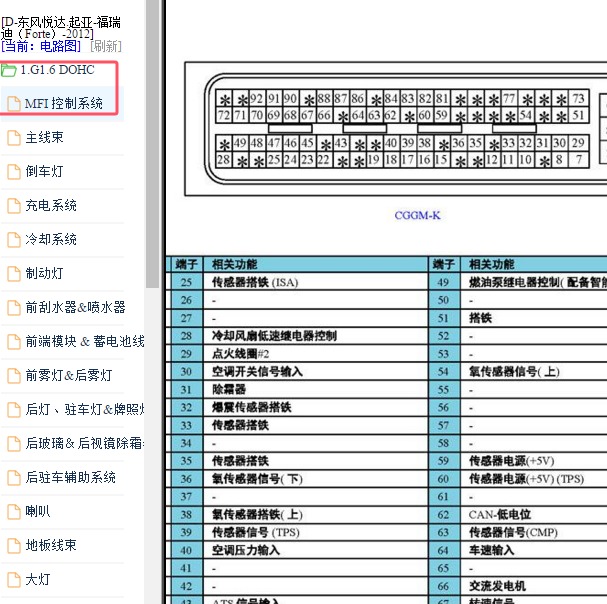Image resolution: width=607 pixels, height=604 pixels.
Task: Click the first 相关功能 column header
Action: 315,264
